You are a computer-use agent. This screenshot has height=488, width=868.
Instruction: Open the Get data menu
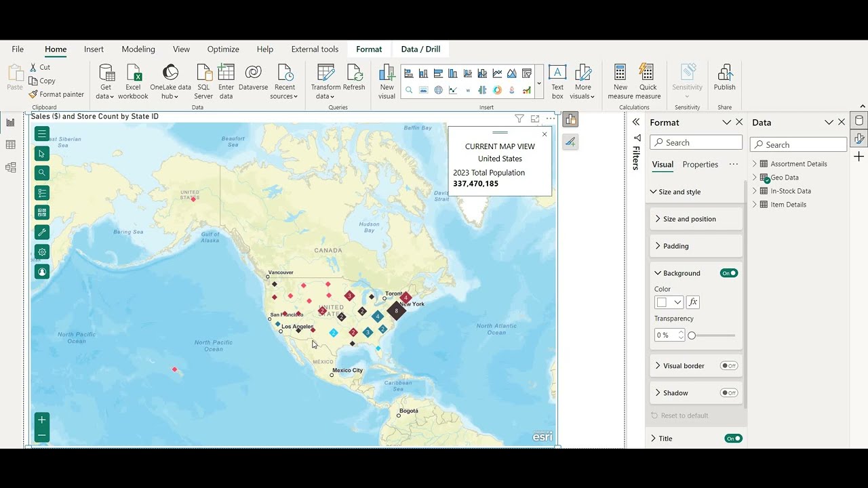[106, 81]
